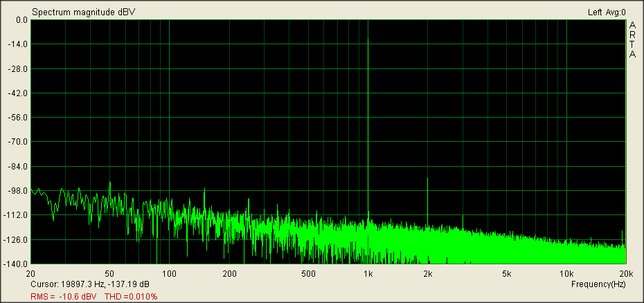Click the 'THD =0.010%' readout
The image size is (644, 303).
[x=131, y=297]
